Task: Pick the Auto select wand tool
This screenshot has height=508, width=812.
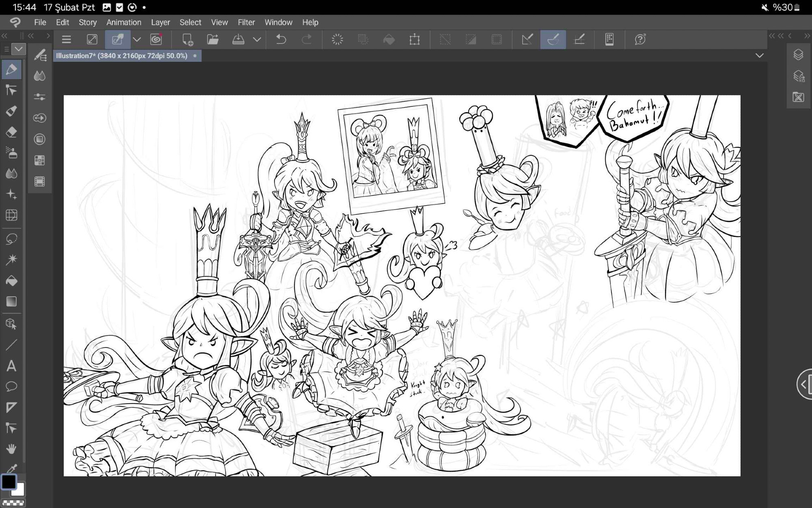Action: (11, 260)
